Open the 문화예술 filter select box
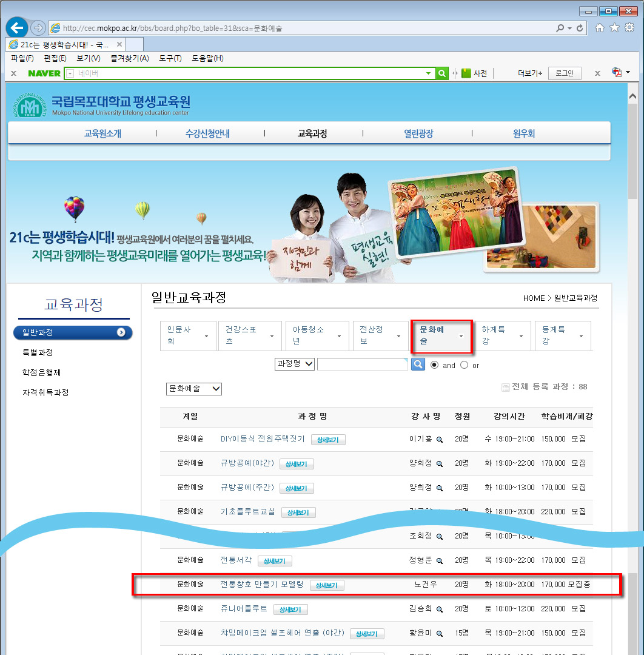This screenshot has height=655, width=644. tap(194, 389)
